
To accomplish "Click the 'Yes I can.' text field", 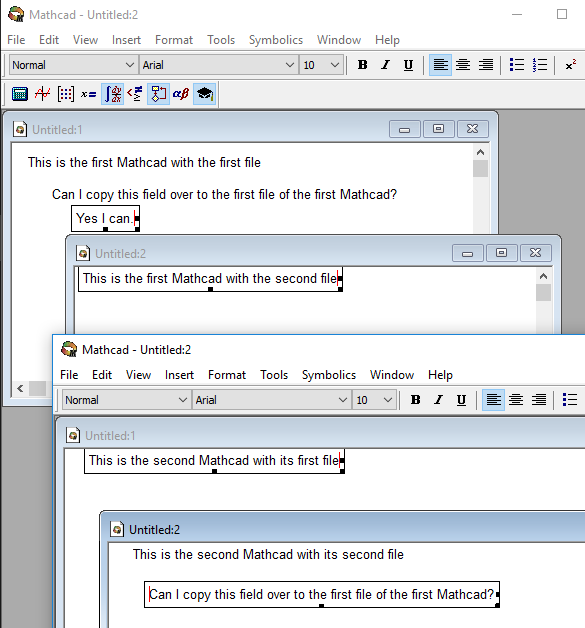I will (x=105, y=219).
